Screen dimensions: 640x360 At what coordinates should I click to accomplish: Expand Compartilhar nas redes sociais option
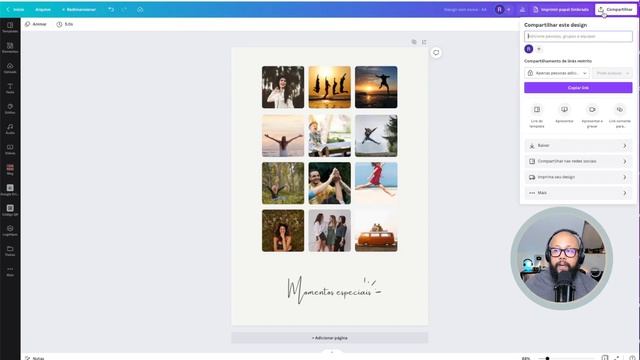click(578, 161)
